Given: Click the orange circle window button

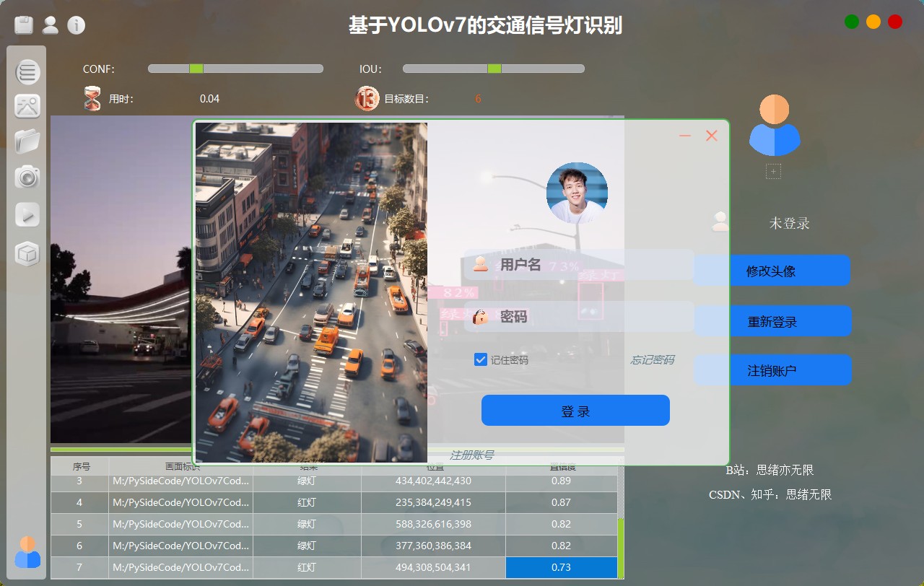Looking at the screenshot, I should point(873,22).
